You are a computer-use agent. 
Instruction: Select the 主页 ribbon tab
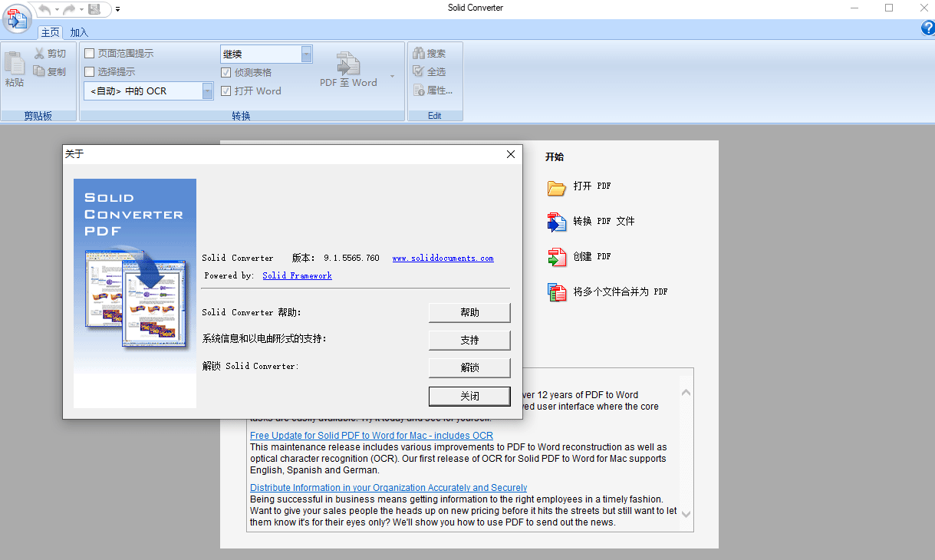[50, 32]
